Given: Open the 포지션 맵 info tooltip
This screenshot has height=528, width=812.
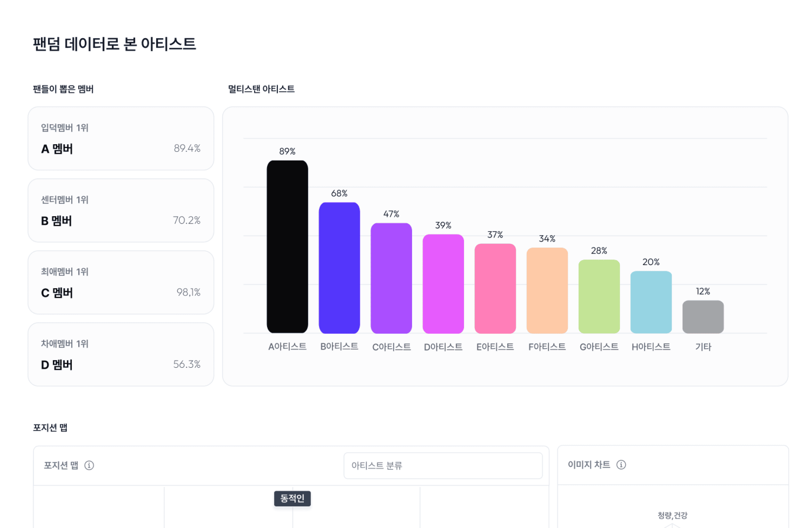Looking at the screenshot, I should click(x=89, y=465).
